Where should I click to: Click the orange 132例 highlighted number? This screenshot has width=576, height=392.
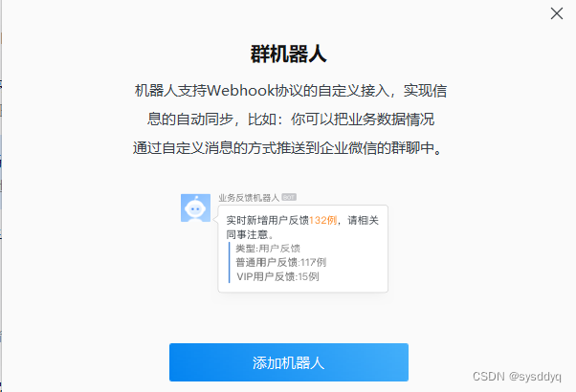coord(322,220)
